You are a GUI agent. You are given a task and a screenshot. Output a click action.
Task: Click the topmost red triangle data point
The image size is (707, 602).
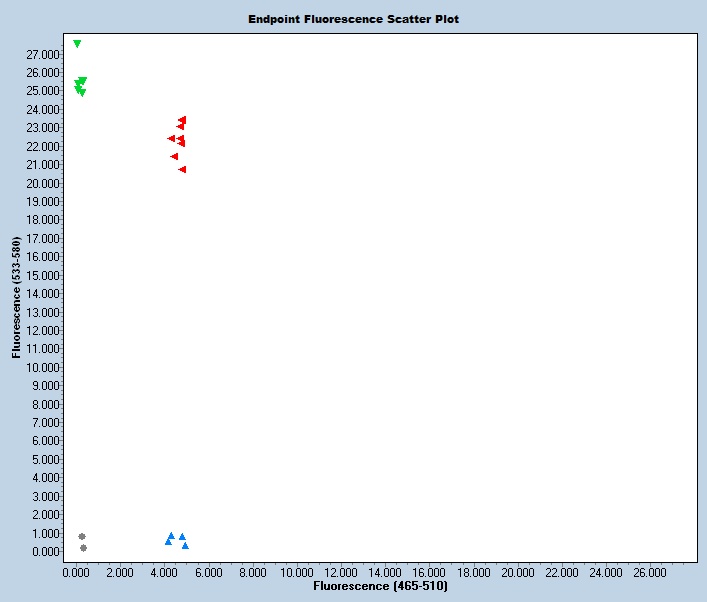click(x=183, y=120)
